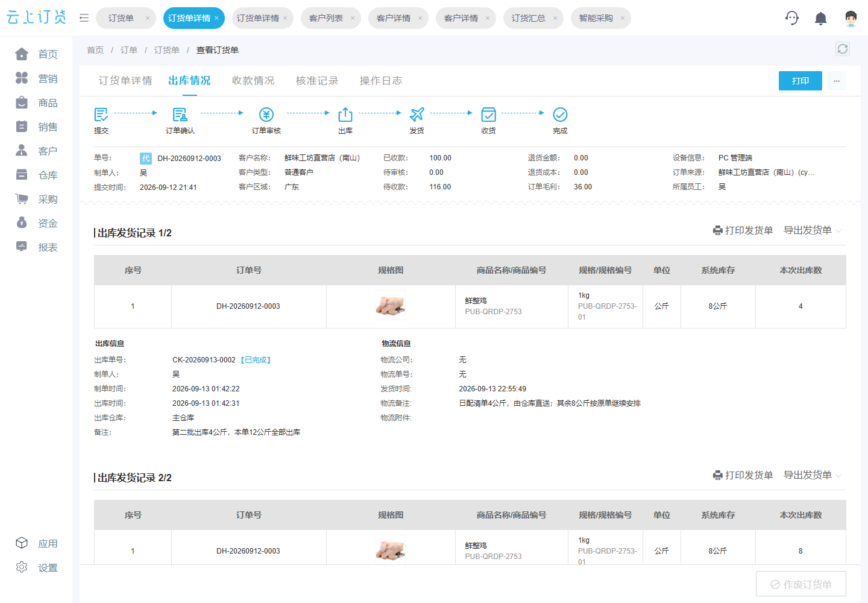Open 设置 in the sidebar
Image resolution: width=868 pixels, height=603 pixels.
pyautogui.click(x=36, y=567)
